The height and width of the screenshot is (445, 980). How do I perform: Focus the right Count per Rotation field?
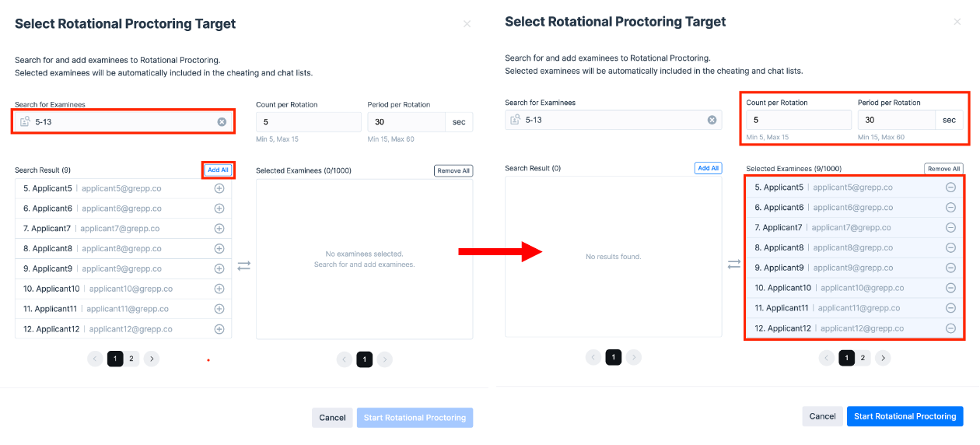point(799,120)
